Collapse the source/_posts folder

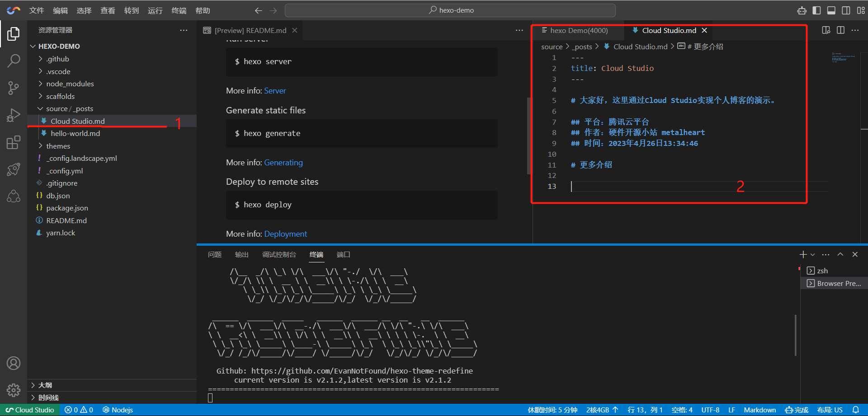[41, 108]
